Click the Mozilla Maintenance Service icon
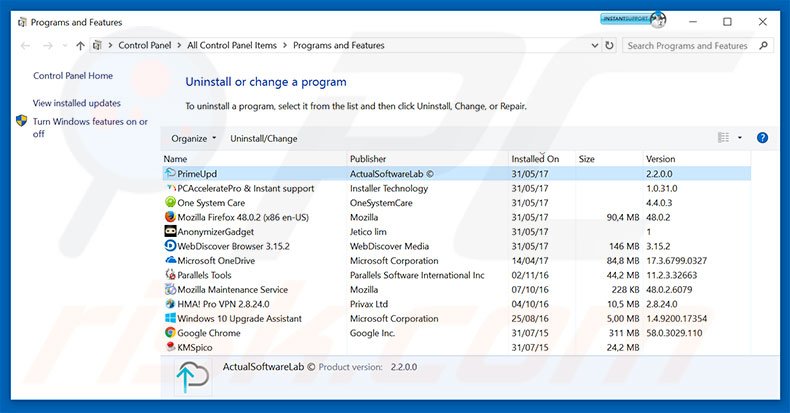790x413 pixels. pos(170,290)
